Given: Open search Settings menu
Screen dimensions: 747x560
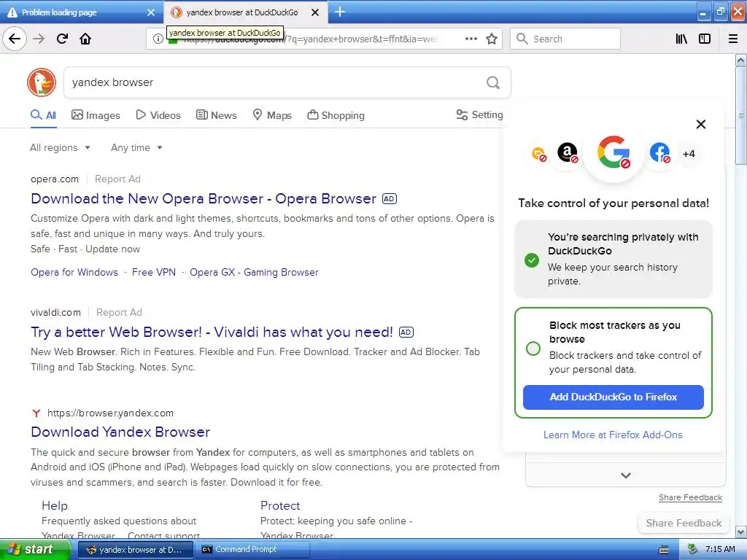Looking at the screenshot, I should point(479,114).
